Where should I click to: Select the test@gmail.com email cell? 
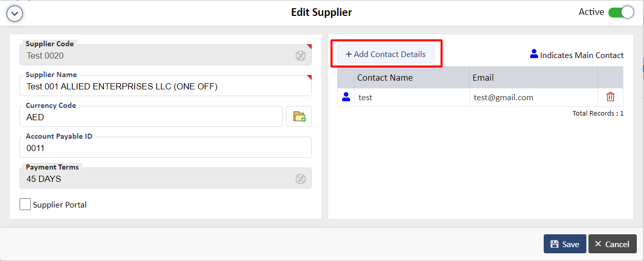[x=533, y=97]
